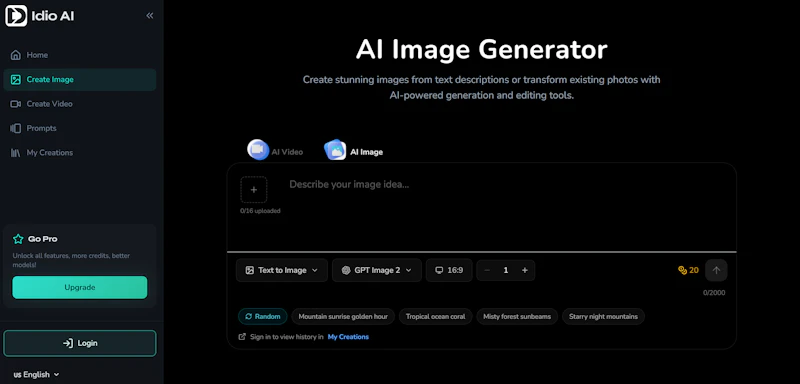Open the GPT Image 2 model dropdown
Image resolution: width=800 pixels, height=384 pixels.
click(377, 270)
